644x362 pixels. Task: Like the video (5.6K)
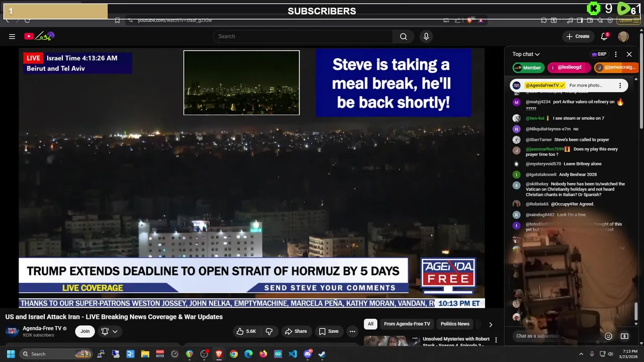[247, 331]
